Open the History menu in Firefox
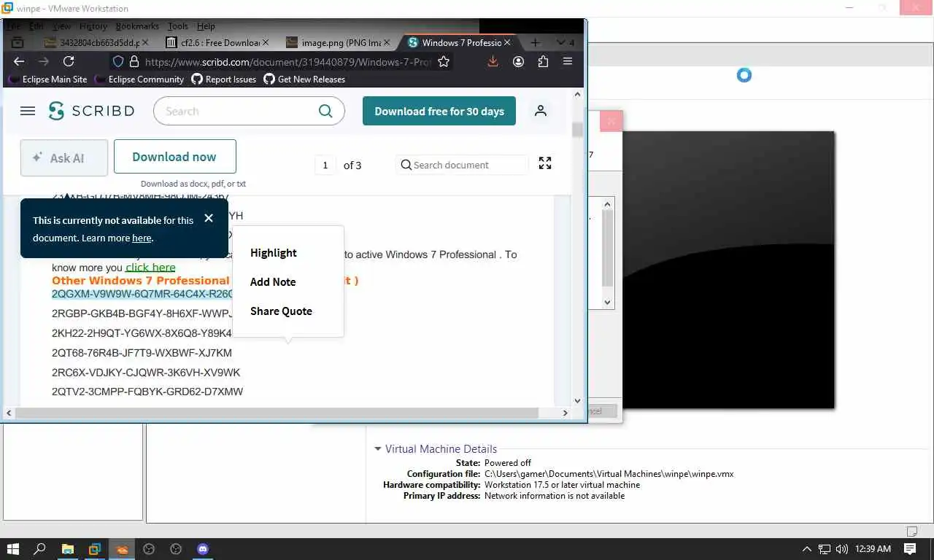The image size is (934, 560). 93,26
